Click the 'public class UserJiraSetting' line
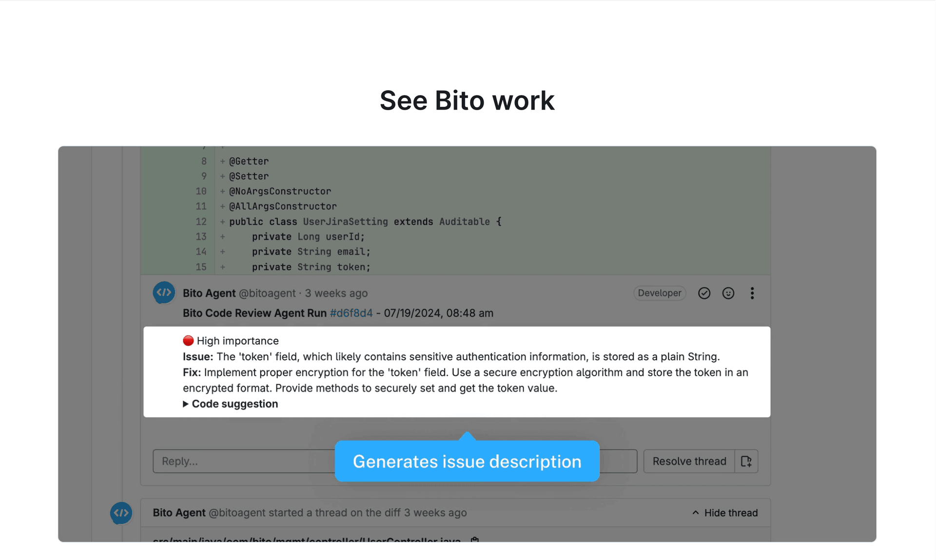 pyautogui.click(x=365, y=221)
